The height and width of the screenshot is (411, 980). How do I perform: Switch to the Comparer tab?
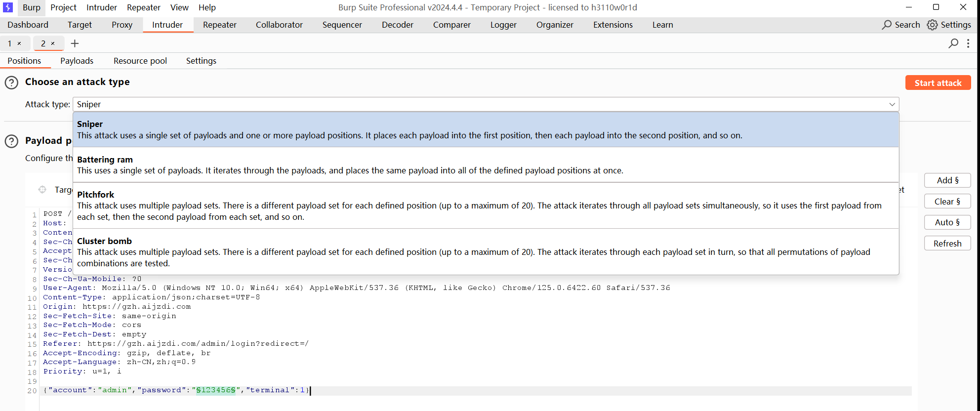(x=452, y=25)
